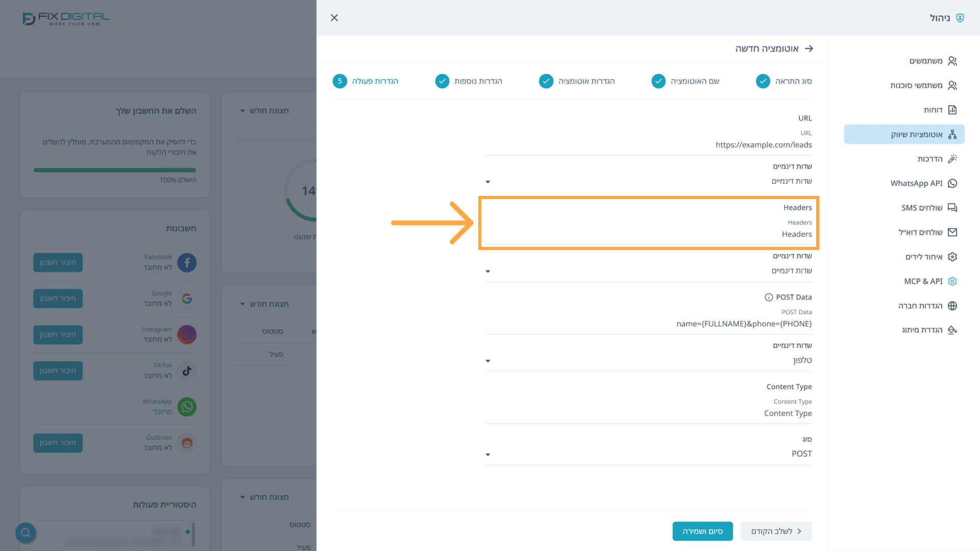Viewport: 980px width, 551px height.
Task: Expand the first תצוגת חודש dropdown in the background
Action: pos(264,111)
